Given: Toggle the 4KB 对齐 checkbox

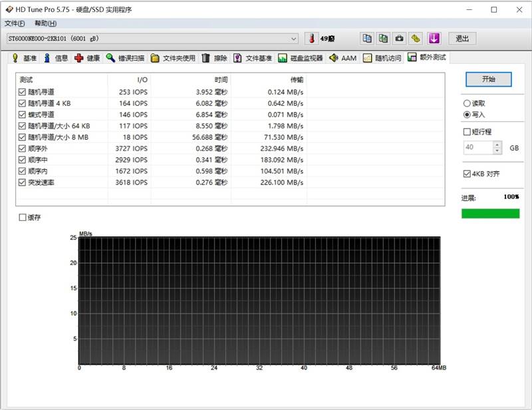Looking at the screenshot, I should pos(467,174).
